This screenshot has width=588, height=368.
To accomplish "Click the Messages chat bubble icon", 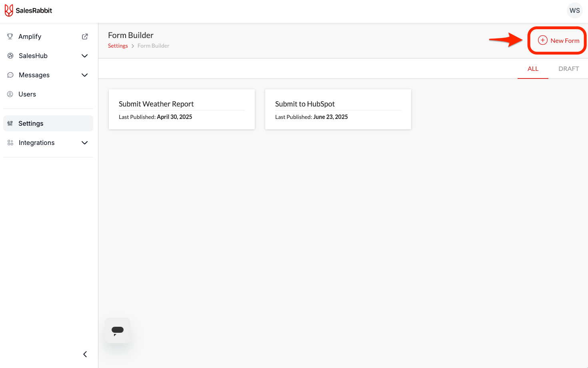I will (10, 75).
